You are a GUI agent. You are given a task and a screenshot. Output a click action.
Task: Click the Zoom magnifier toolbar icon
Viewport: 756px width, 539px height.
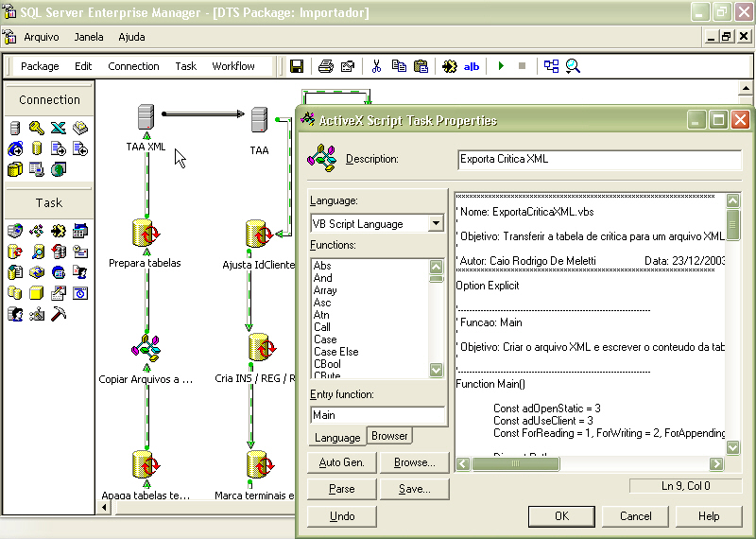click(x=573, y=66)
